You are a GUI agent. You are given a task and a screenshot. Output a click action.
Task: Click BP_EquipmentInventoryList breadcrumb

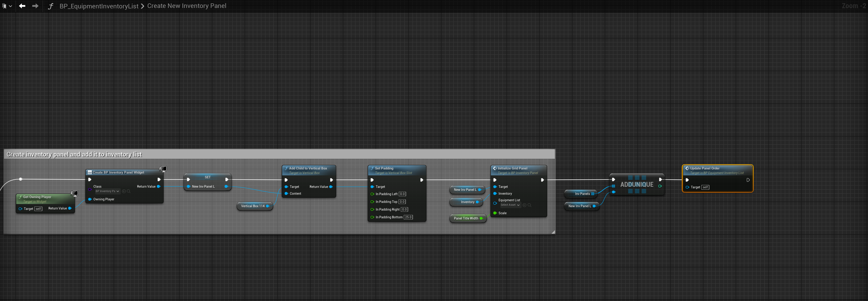[x=99, y=6]
